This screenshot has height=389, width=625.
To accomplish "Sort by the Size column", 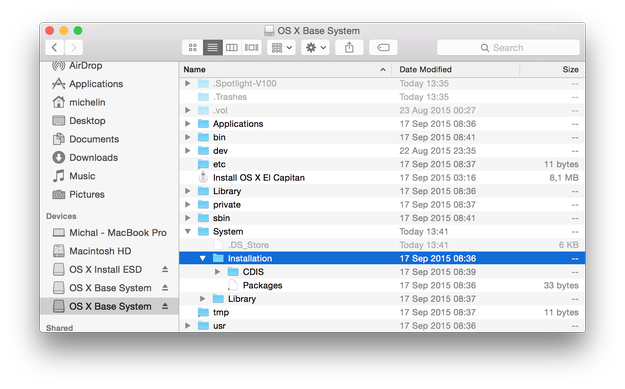I will click(552, 69).
